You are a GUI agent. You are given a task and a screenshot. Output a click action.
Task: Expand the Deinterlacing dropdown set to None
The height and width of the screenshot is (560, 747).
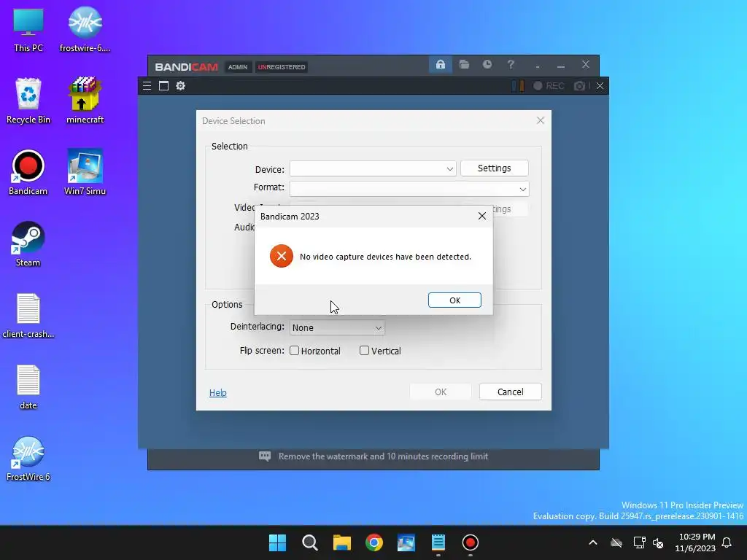click(x=337, y=327)
